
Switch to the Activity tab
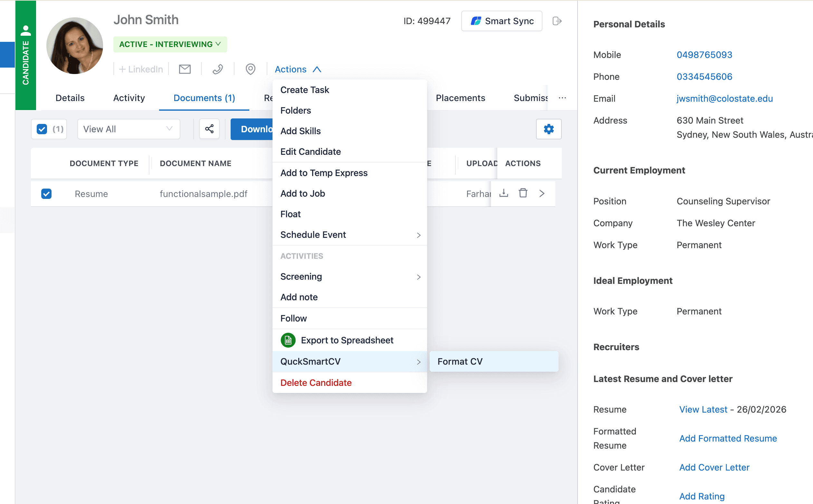(x=129, y=98)
